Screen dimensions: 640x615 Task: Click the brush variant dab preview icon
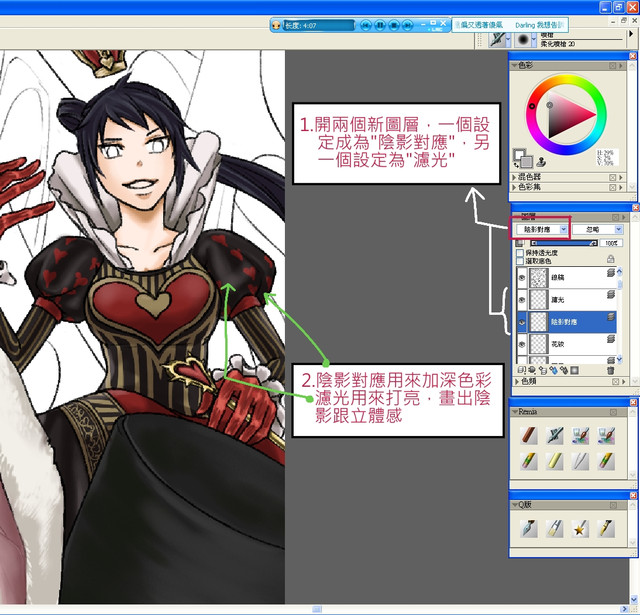[523, 40]
